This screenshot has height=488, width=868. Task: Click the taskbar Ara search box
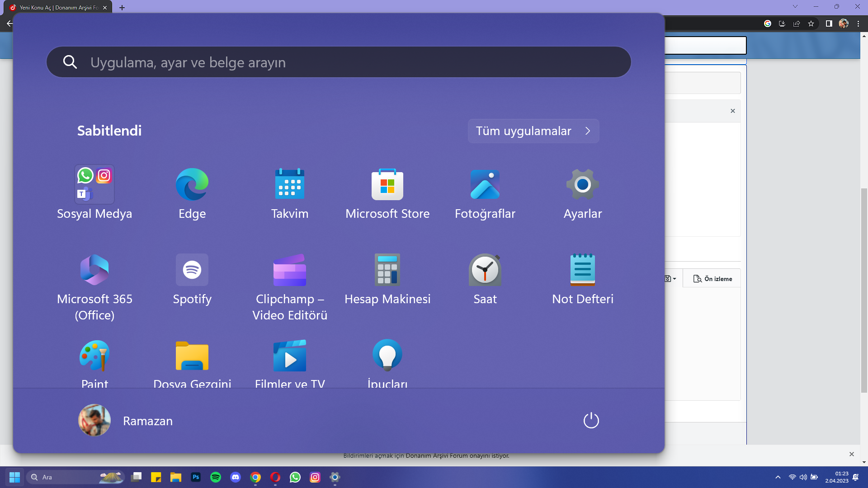pos(76,477)
